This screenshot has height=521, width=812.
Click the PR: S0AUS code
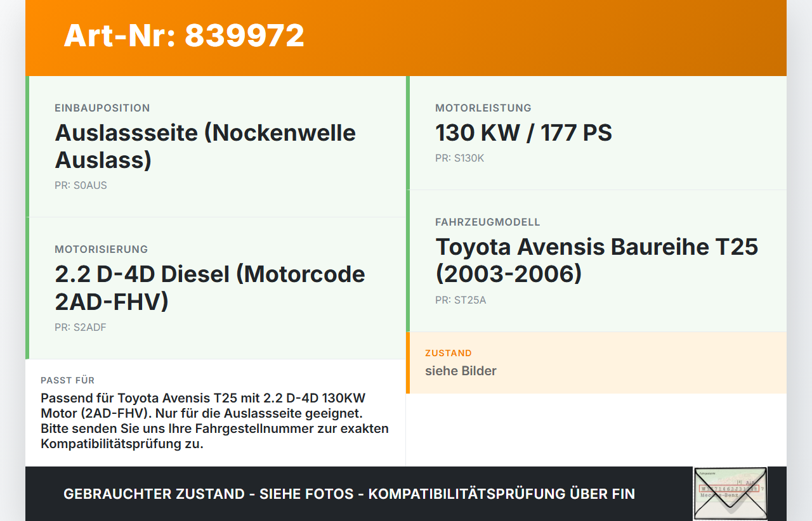point(81,186)
